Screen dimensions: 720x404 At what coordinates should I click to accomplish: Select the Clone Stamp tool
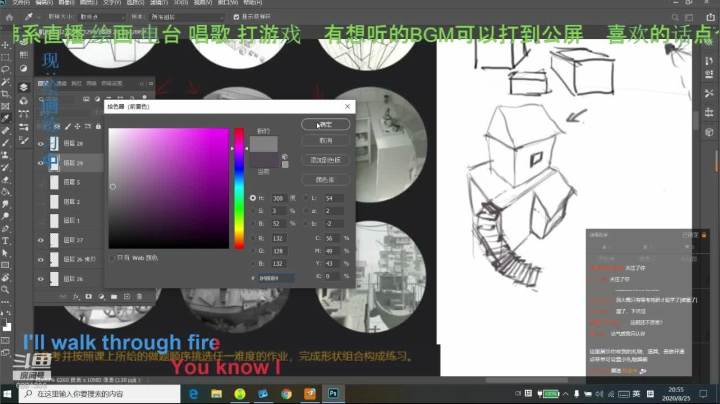[6, 155]
